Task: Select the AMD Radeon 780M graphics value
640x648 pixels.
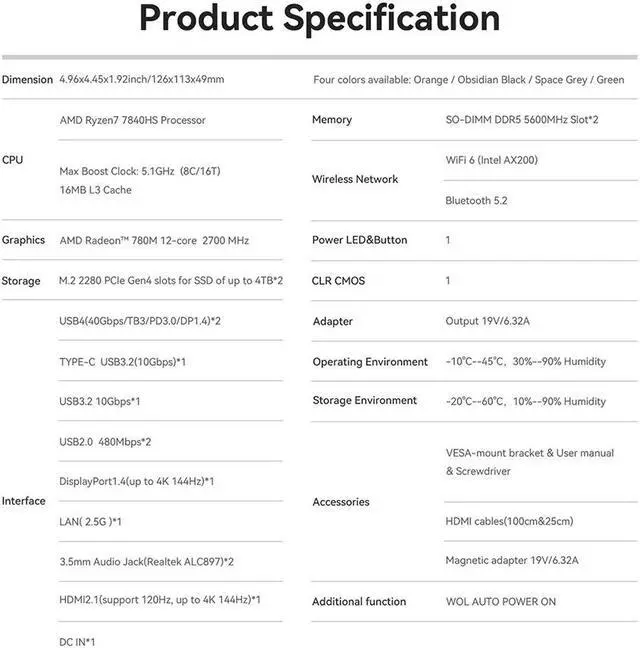Action: pyautogui.click(x=154, y=240)
